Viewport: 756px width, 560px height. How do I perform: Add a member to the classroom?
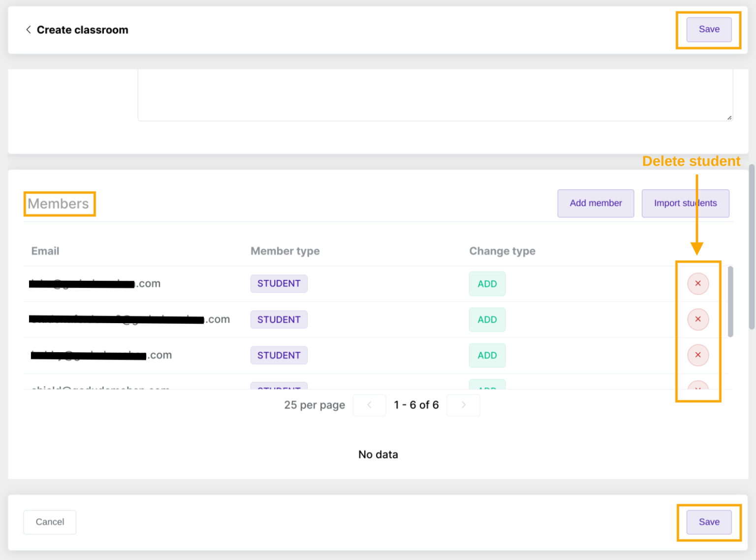click(596, 203)
